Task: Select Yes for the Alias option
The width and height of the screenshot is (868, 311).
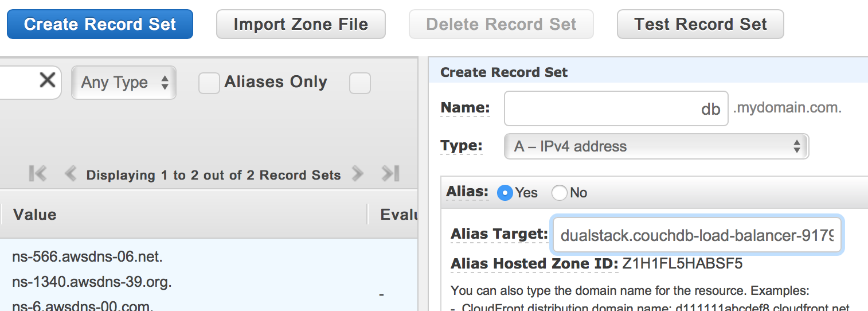Action: point(505,193)
